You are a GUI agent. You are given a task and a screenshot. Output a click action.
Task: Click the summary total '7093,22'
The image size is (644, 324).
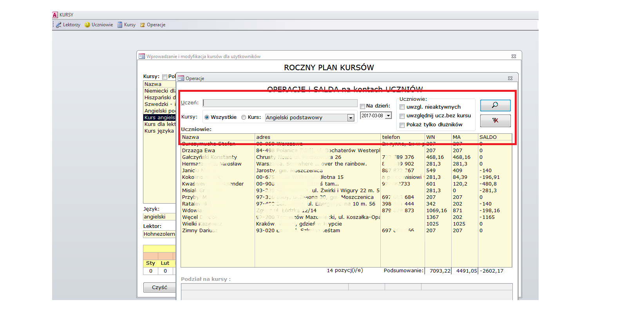[440, 271]
